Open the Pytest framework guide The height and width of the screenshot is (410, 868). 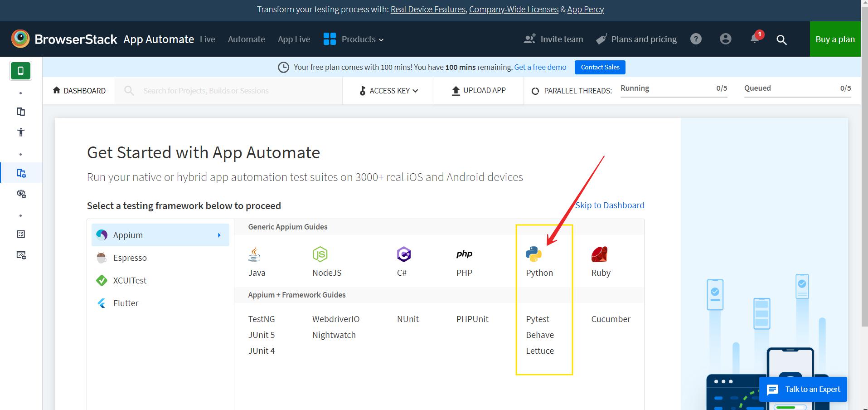coord(538,319)
